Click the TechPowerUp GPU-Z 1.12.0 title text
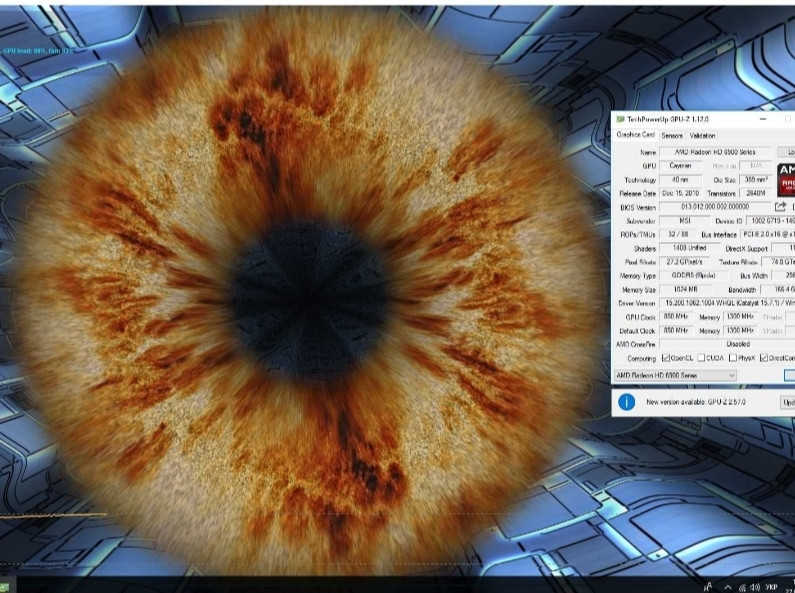Image resolution: width=795 pixels, height=593 pixels. [x=668, y=120]
